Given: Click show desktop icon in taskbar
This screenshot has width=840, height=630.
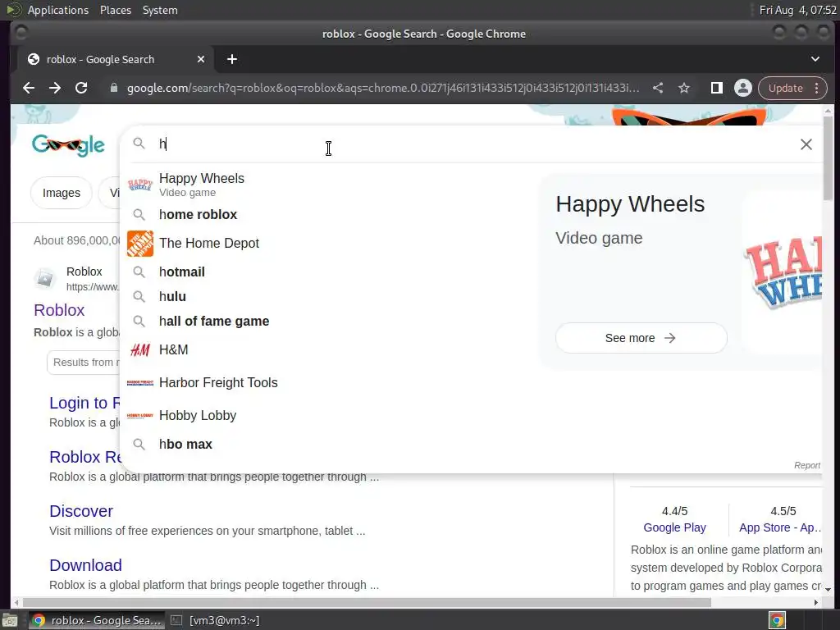Looking at the screenshot, I should [x=9, y=620].
